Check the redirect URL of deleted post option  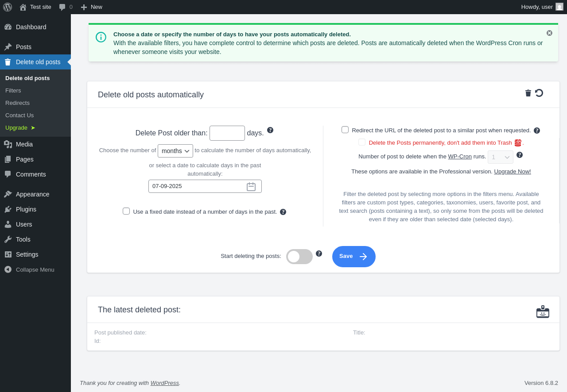[345, 130]
